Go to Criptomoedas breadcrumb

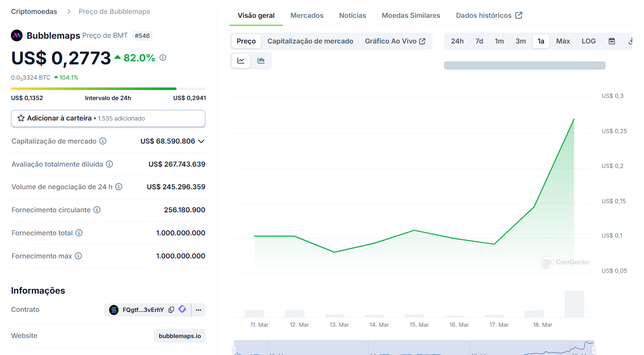pyautogui.click(x=34, y=11)
